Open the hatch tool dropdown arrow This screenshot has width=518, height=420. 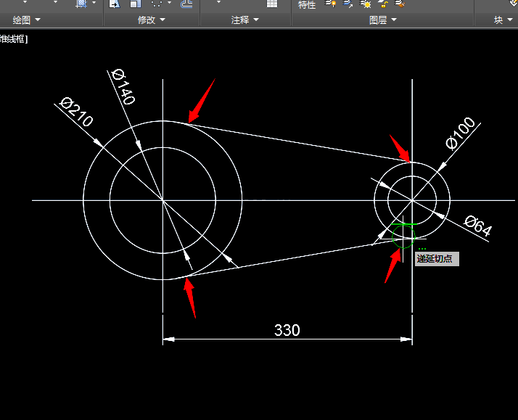coord(94,3)
